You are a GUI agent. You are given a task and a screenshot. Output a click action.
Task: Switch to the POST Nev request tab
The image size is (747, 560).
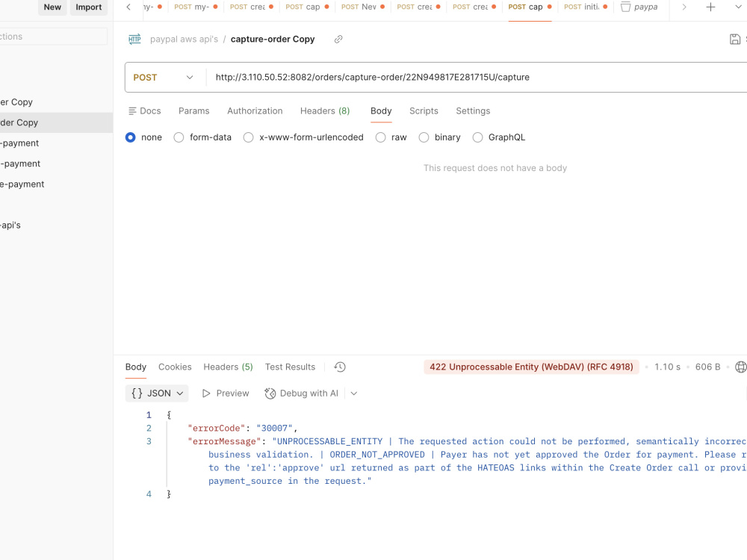pos(362,7)
